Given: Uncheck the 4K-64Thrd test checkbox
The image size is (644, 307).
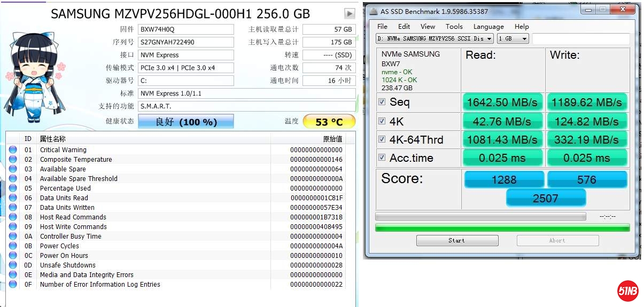Looking at the screenshot, I should 382,139.
